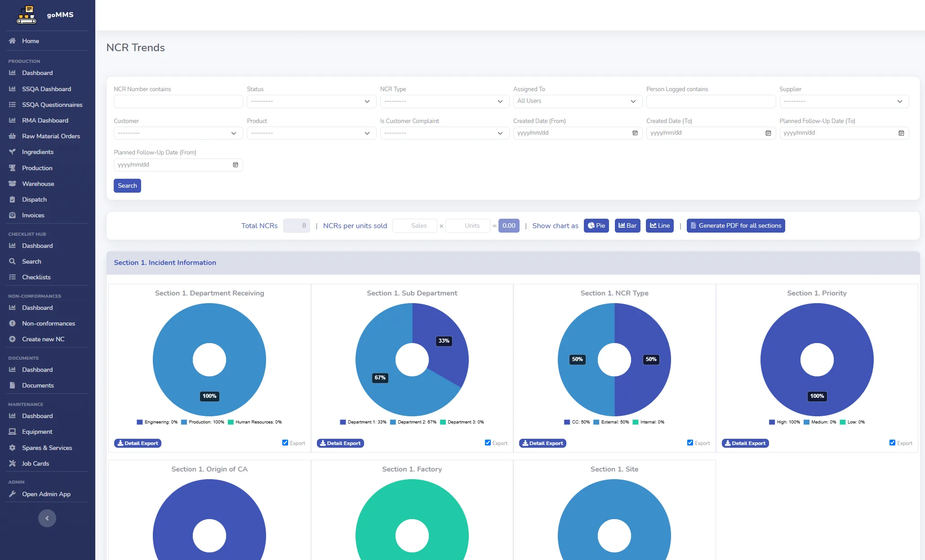Viewport: 925px width, 560px height.
Task: Click the Internal legend color swatch
Action: pyautogui.click(x=636, y=422)
